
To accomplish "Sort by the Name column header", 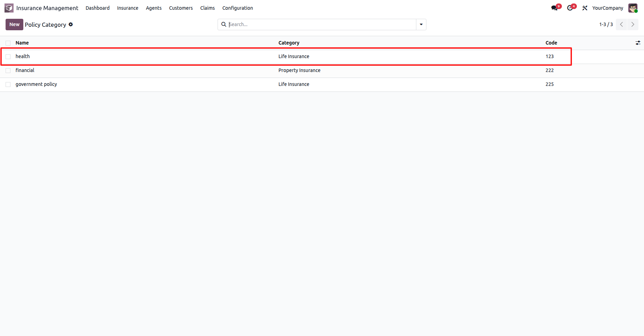I will [x=22, y=43].
